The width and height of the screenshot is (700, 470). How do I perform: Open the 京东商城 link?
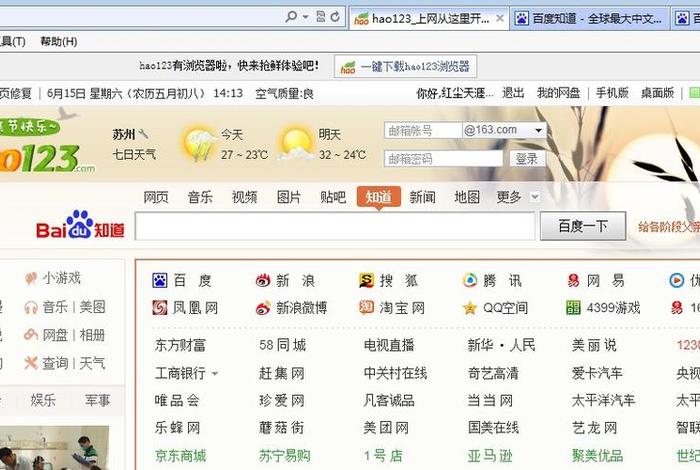(x=180, y=456)
